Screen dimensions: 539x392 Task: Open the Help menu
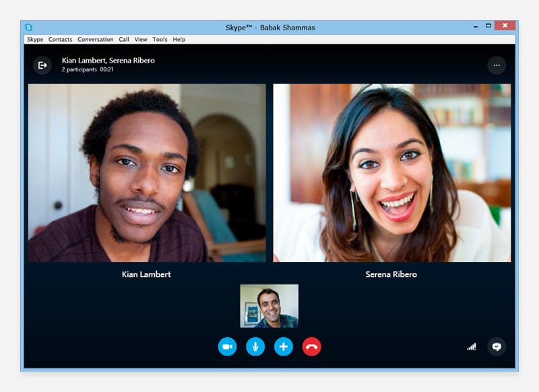pos(179,40)
